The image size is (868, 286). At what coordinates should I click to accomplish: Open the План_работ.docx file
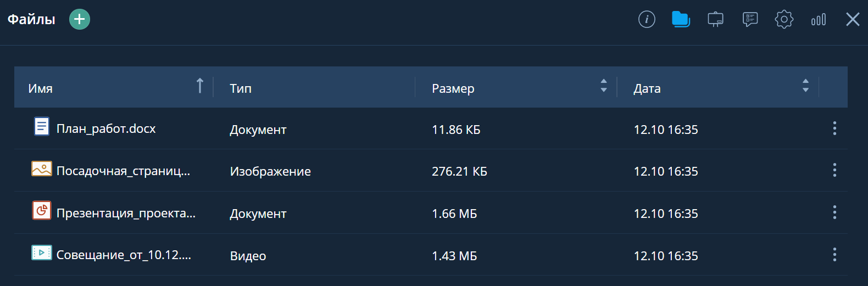click(106, 129)
